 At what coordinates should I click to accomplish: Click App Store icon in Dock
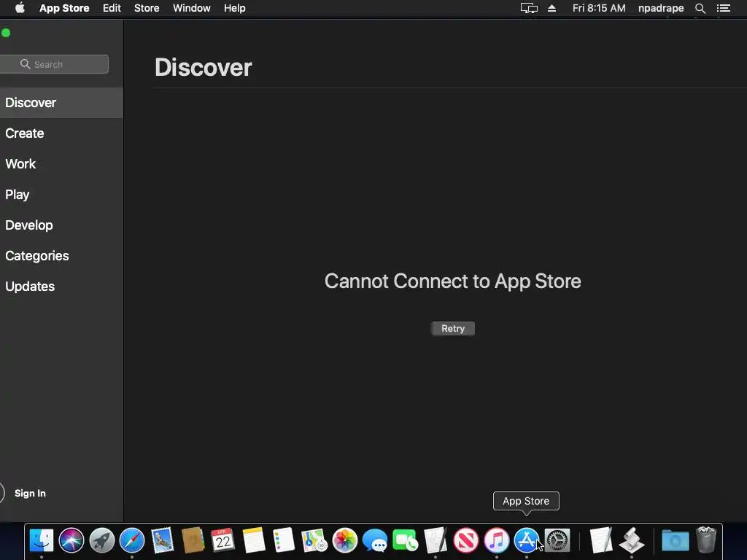pyautogui.click(x=527, y=540)
